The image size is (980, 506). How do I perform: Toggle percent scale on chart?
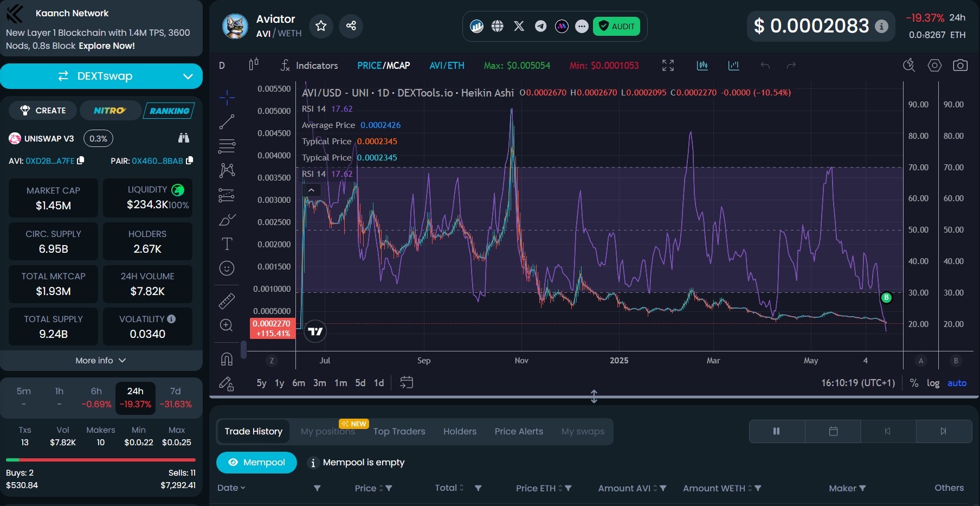[914, 383]
